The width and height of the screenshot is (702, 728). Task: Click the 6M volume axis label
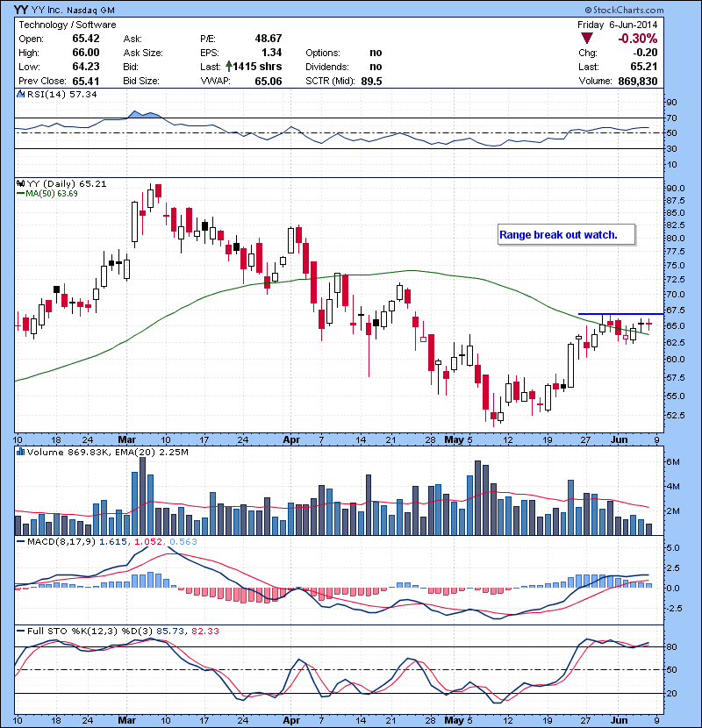(x=673, y=462)
